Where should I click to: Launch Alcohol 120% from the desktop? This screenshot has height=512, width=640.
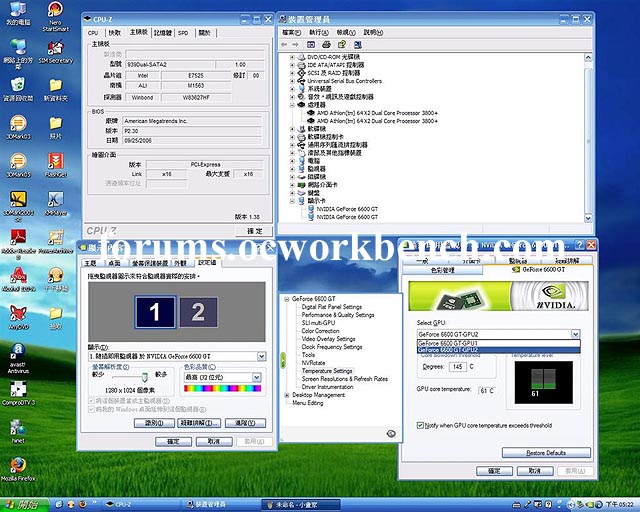click(18, 280)
